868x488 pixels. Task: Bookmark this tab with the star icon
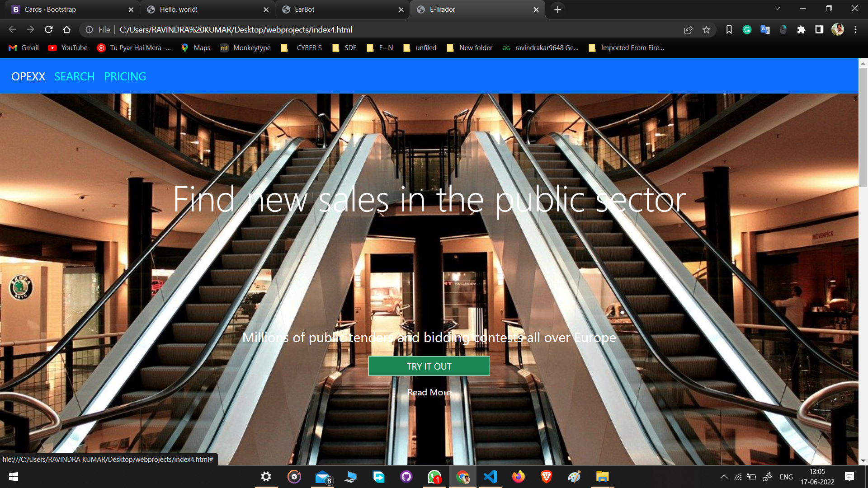tap(706, 29)
